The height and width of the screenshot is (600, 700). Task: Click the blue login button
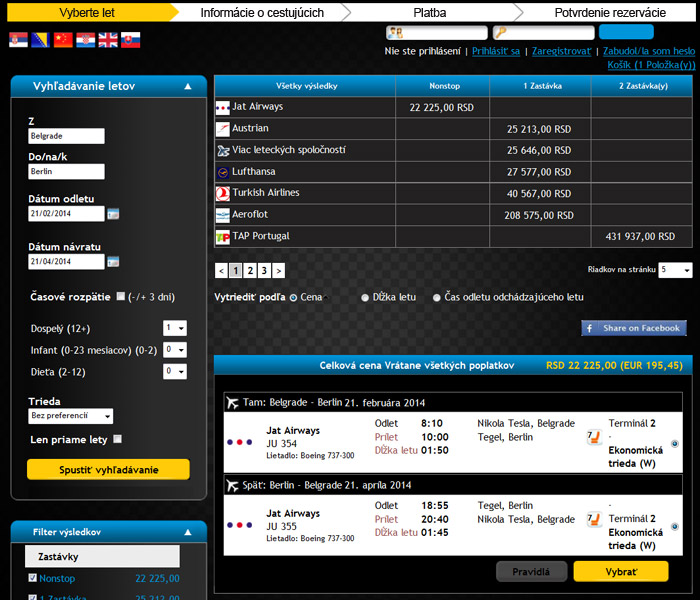(x=626, y=32)
